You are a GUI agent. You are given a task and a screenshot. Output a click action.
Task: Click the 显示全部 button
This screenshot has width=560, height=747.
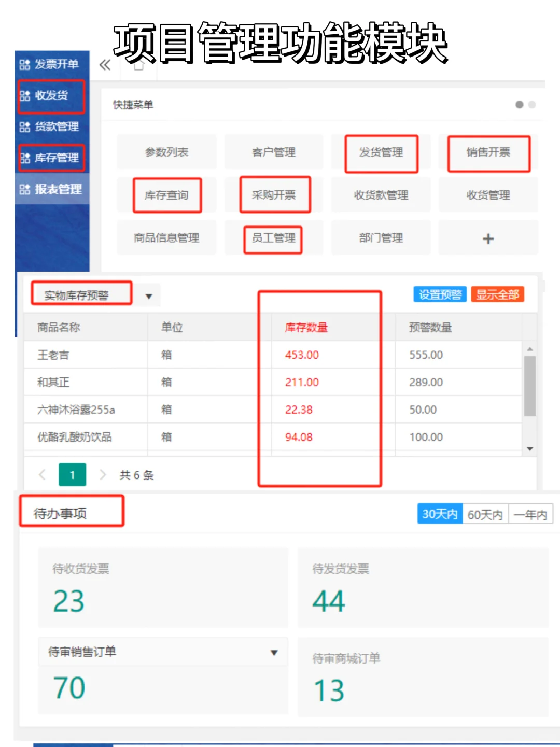(497, 294)
